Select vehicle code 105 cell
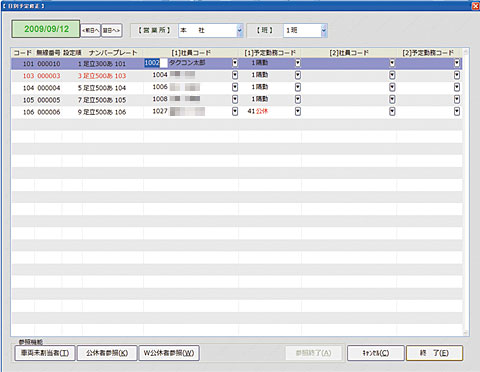 point(28,100)
